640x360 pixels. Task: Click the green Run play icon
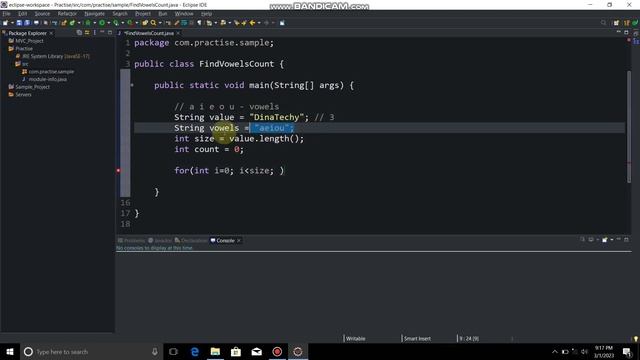click(102, 23)
